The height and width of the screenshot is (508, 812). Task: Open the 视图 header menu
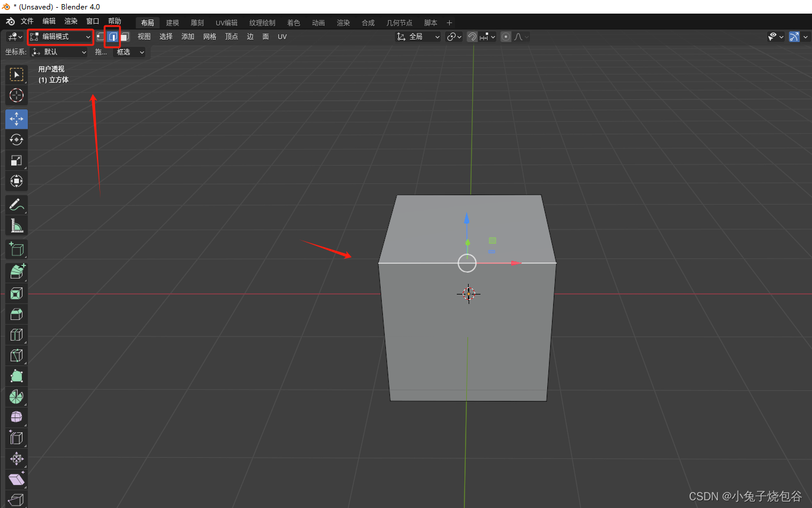[144, 37]
